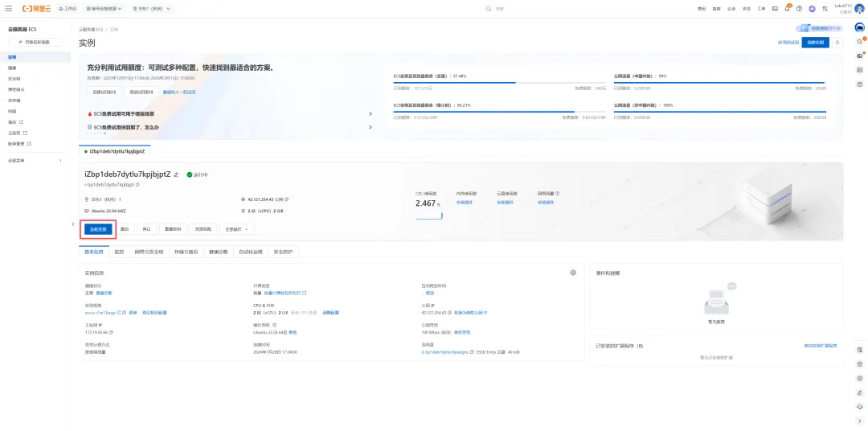The image size is (868, 431).
Task: Click help icon next to 网络流量
Action: pos(558,194)
